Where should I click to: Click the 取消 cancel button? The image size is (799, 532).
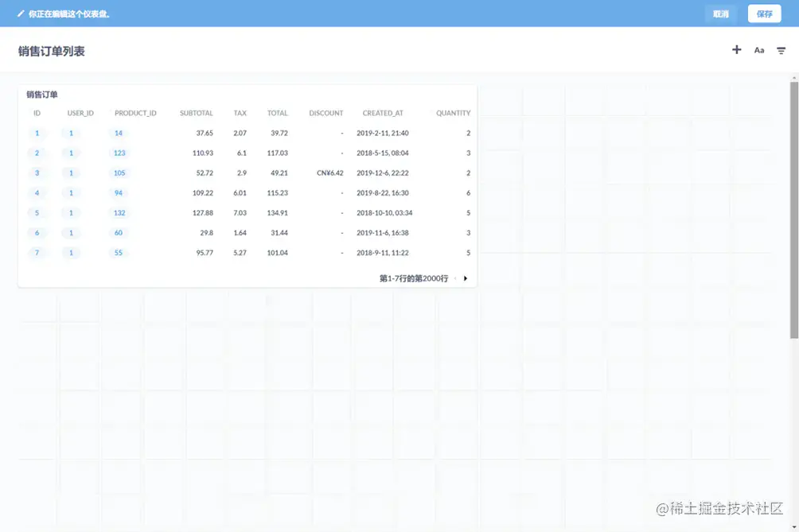720,14
